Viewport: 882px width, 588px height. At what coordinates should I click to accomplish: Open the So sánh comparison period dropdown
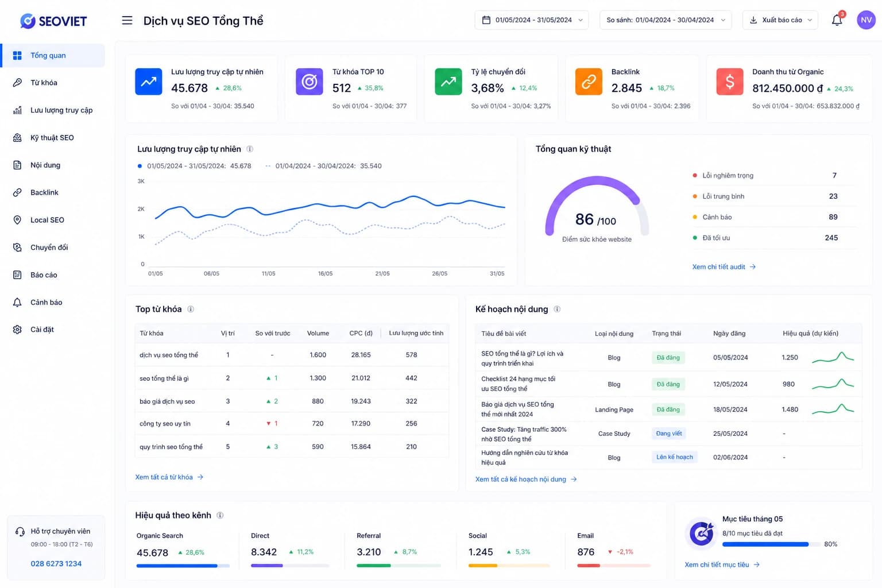(666, 20)
